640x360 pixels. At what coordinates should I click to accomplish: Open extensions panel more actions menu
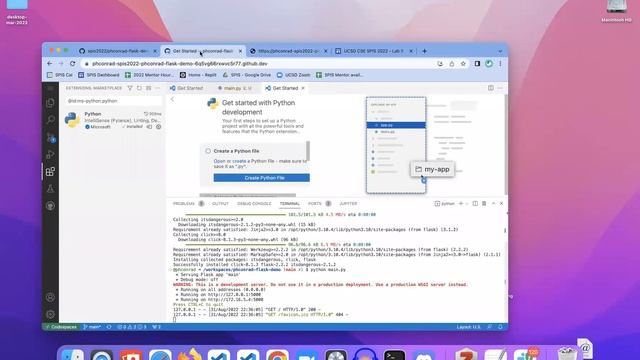pyautogui.click(x=158, y=88)
